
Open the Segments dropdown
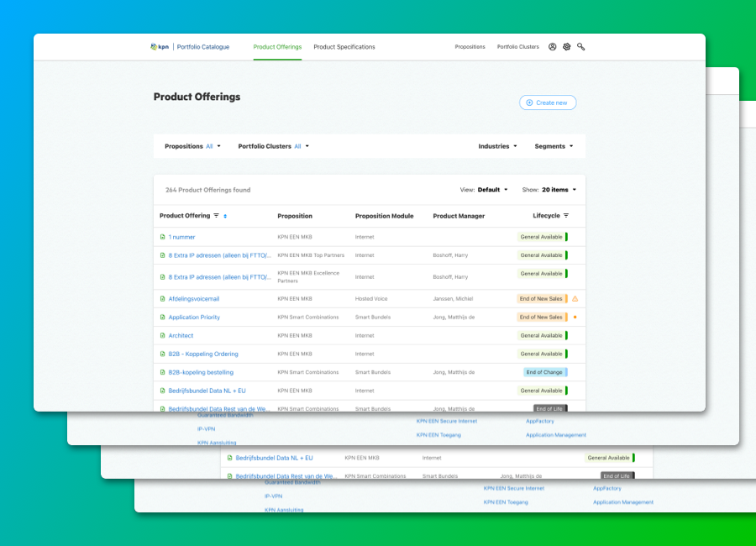(554, 146)
